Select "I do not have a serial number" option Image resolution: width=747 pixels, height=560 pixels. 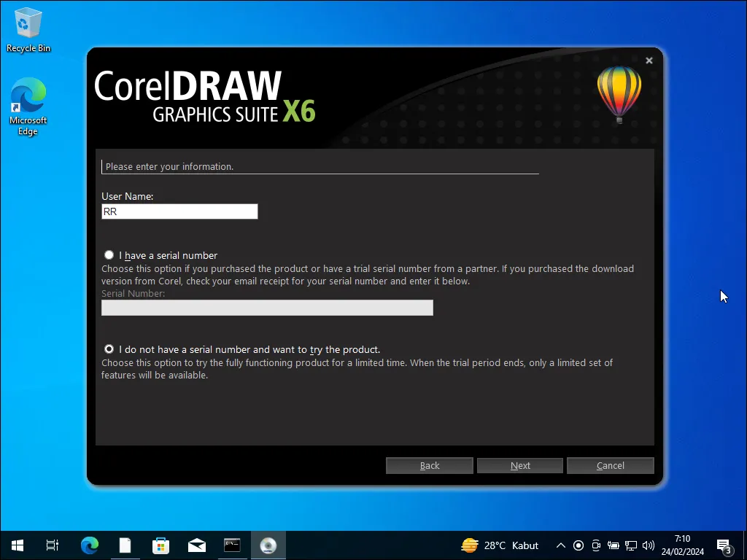[109, 349]
